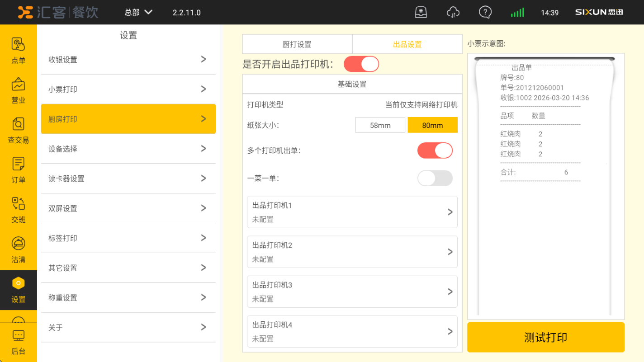The image size is (644, 362).
Task: Click the help question mark icon
Action: (x=485, y=12)
